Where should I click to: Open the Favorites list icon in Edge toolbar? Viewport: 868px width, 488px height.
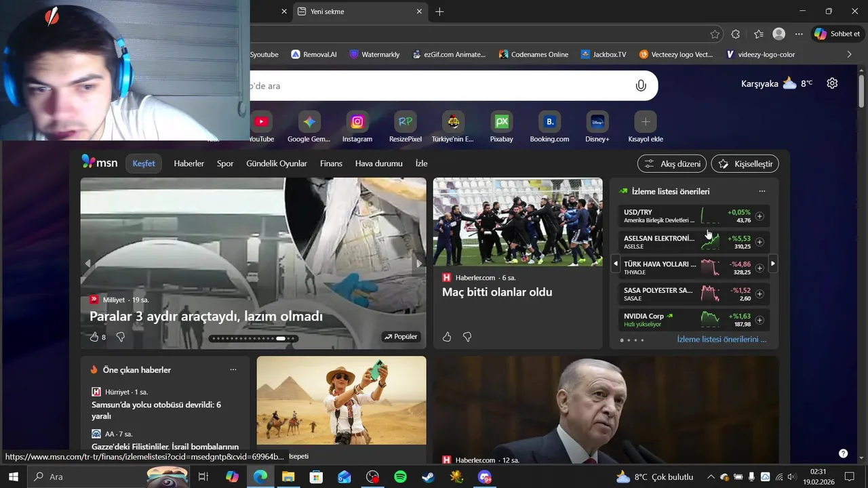click(x=758, y=34)
